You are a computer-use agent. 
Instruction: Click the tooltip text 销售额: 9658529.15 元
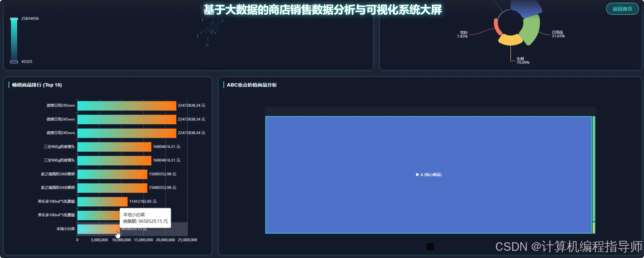point(146,221)
